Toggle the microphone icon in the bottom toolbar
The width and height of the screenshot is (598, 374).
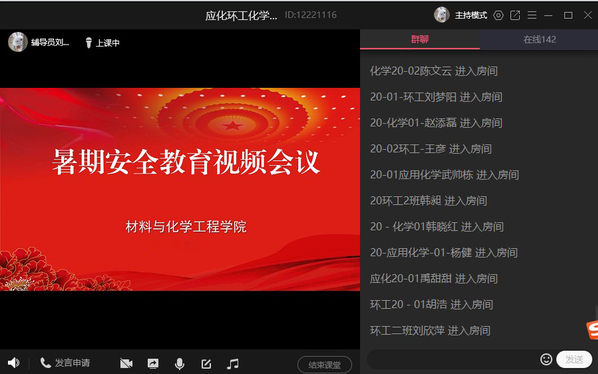(179, 364)
